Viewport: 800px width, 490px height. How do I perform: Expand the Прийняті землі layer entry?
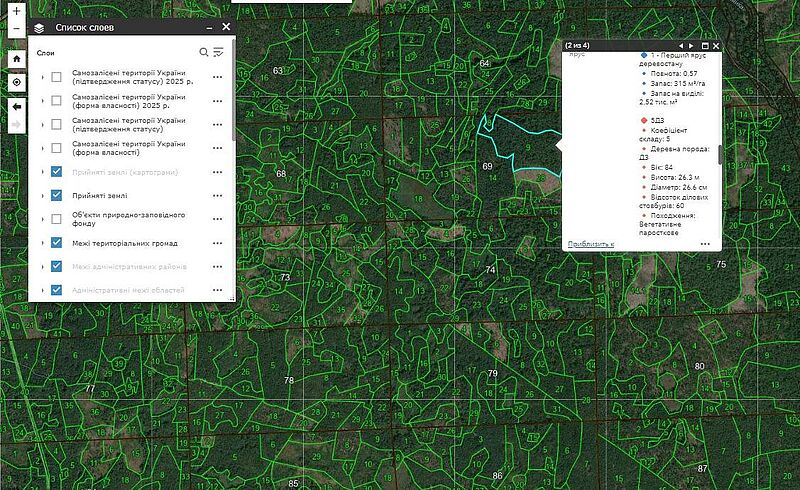pos(42,195)
